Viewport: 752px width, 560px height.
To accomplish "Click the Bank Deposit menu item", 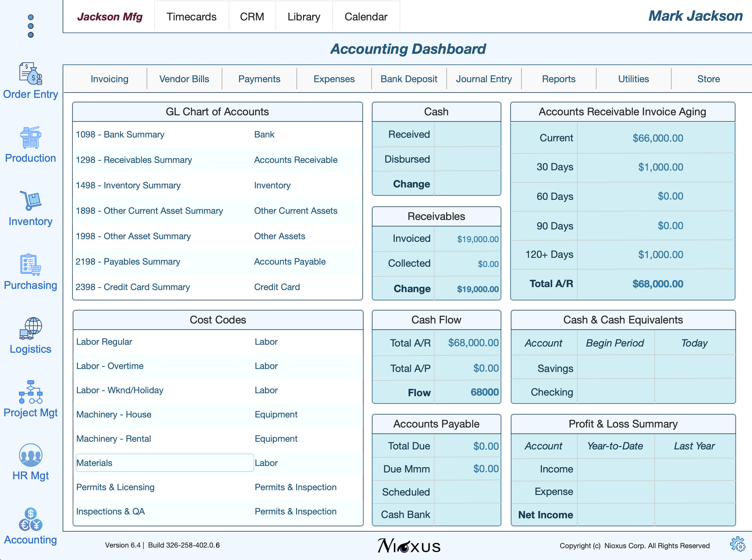I will (x=409, y=79).
